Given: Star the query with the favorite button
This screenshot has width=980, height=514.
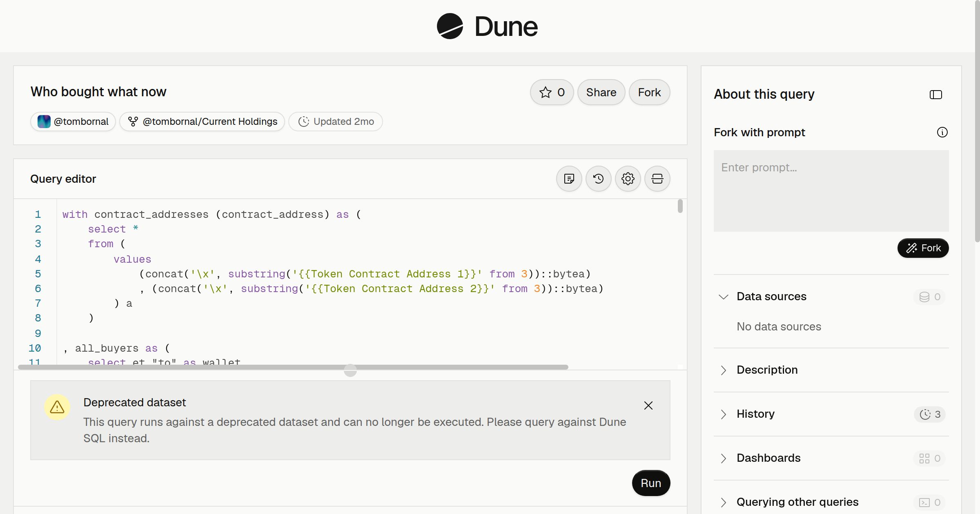Looking at the screenshot, I should tap(552, 92).
